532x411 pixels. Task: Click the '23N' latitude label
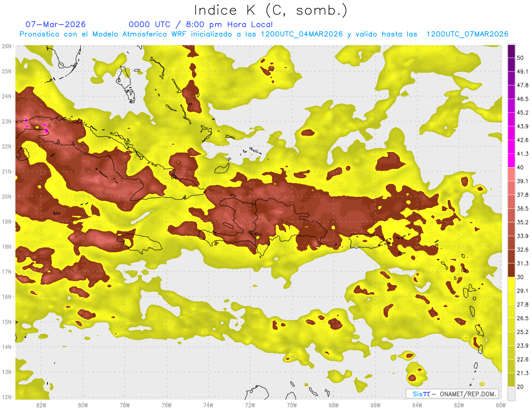pyautogui.click(x=7, y=121)
